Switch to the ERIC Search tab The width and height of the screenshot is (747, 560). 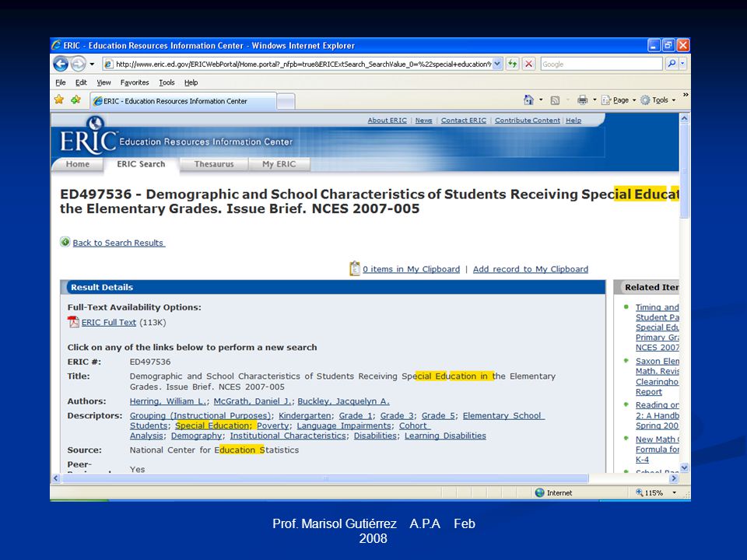pos(141,164)
